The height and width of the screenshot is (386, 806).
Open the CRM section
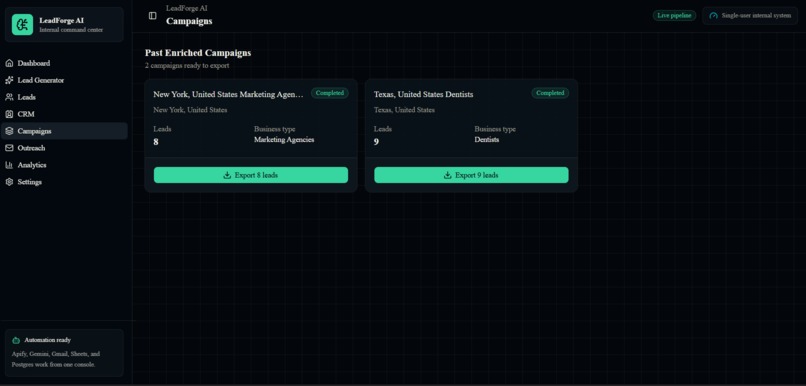pyautogui.click(x=64, y=114)
